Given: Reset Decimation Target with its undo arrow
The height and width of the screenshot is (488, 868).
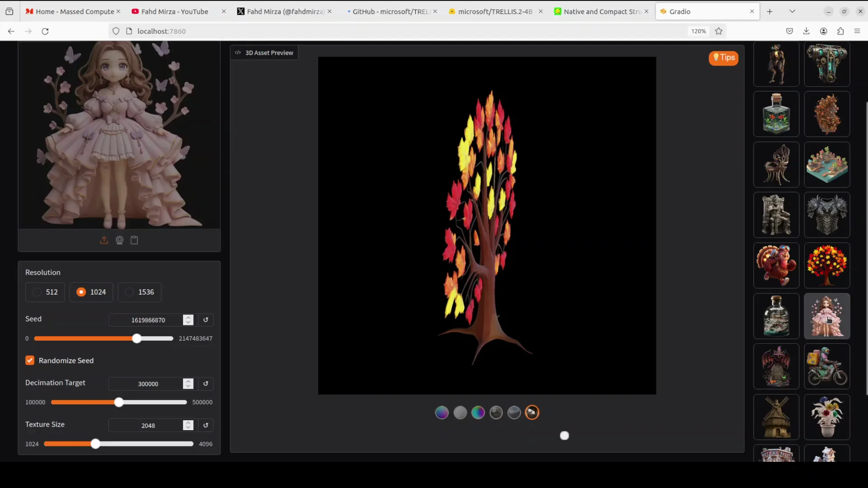Looking at the screenshot, I should (x=206, y=384).
